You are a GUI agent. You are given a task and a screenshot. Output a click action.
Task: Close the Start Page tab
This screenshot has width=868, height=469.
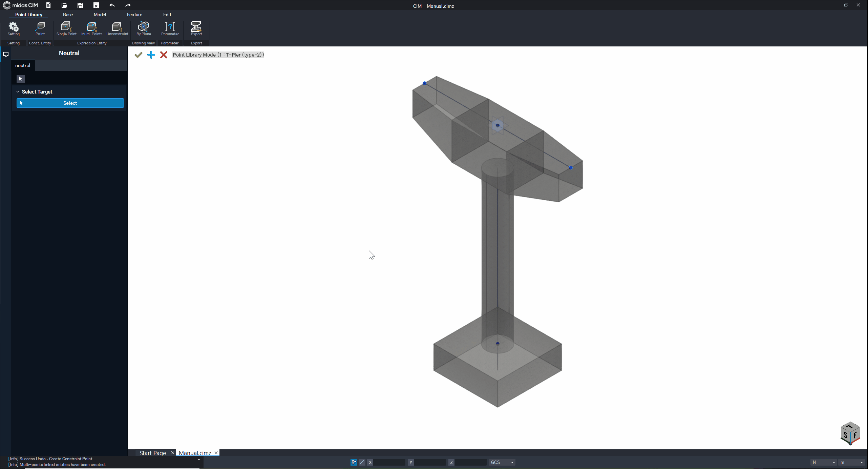172,453
